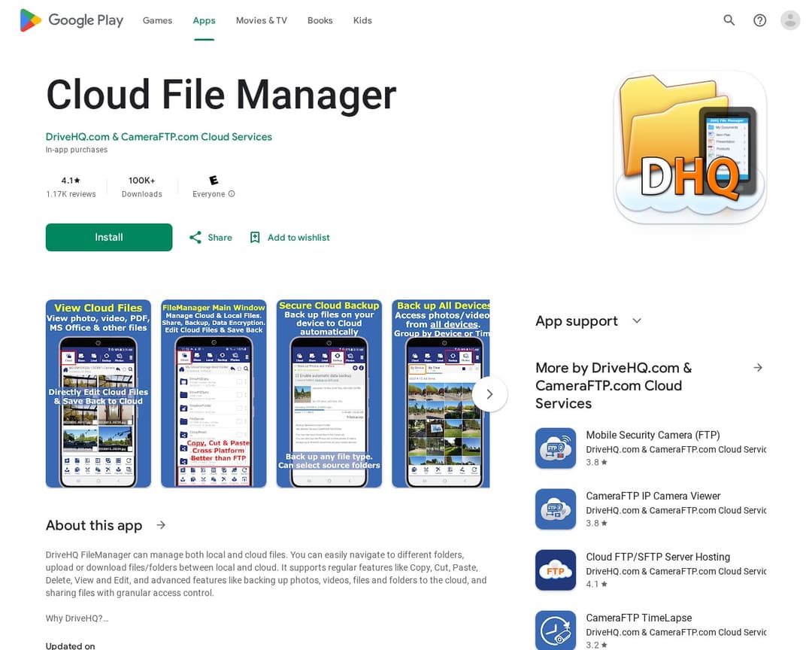Open the search icon in header
812x650 pixels.
(x=729, y=20)
